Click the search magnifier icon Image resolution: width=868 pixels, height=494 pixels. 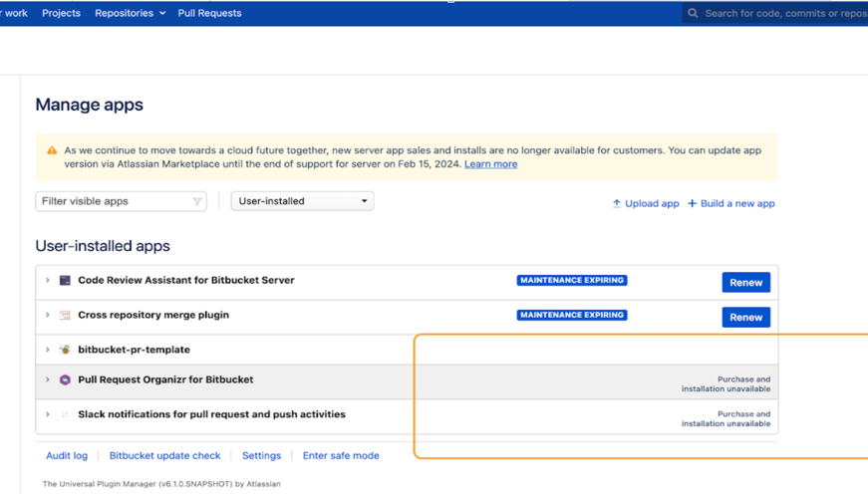(x=693, y=14)
